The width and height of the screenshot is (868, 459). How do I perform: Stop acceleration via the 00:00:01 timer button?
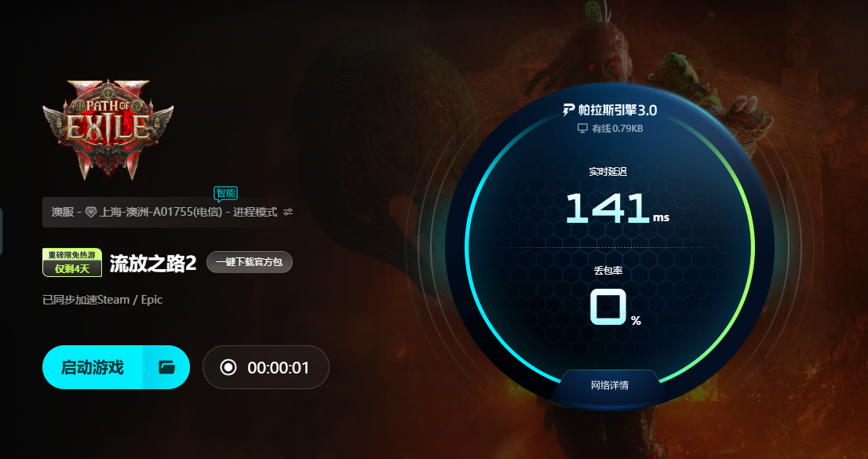pyautogui.click(x=266, y=367)
